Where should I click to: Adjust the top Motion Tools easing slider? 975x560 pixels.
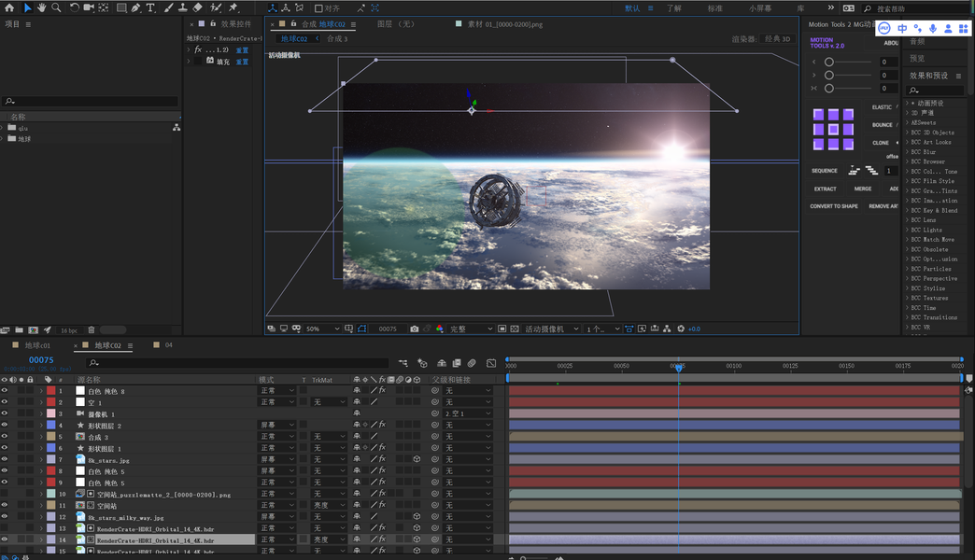tap(829, 62)
